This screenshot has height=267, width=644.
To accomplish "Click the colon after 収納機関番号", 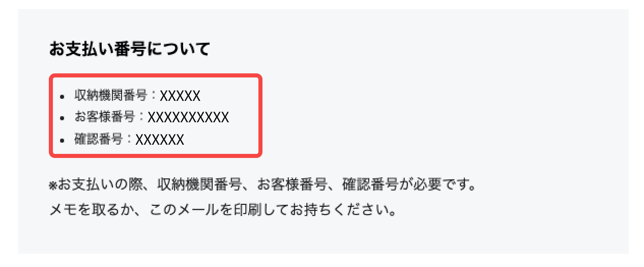I will coord(154,96).
